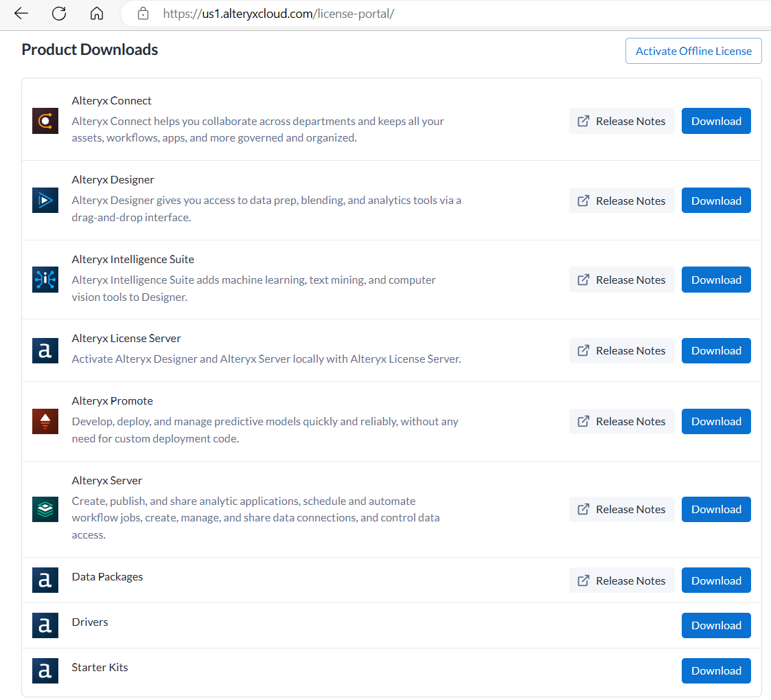Download Alteryx Connect
Viewport: 771px width, 700px height.
click(716, 121)
